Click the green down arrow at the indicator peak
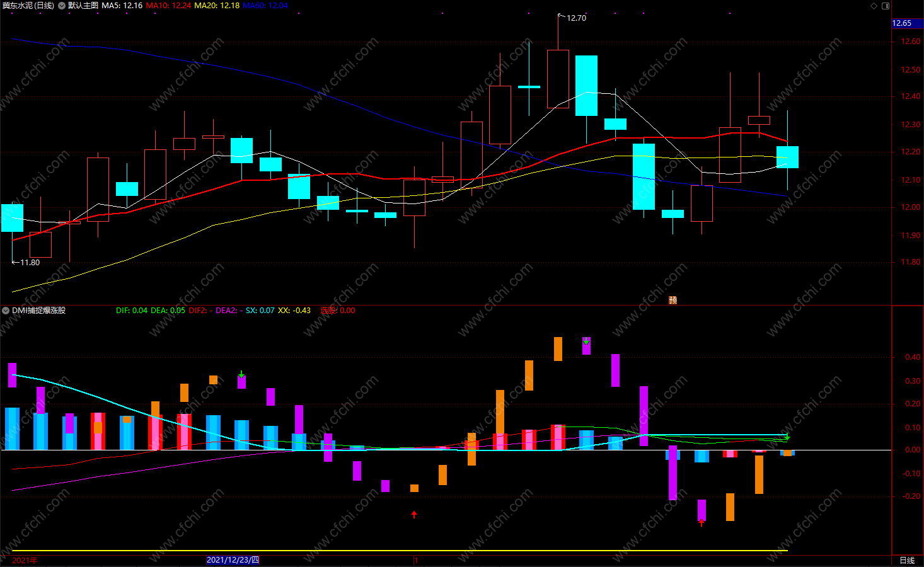924x567 pixels. [x=586, y=341]
